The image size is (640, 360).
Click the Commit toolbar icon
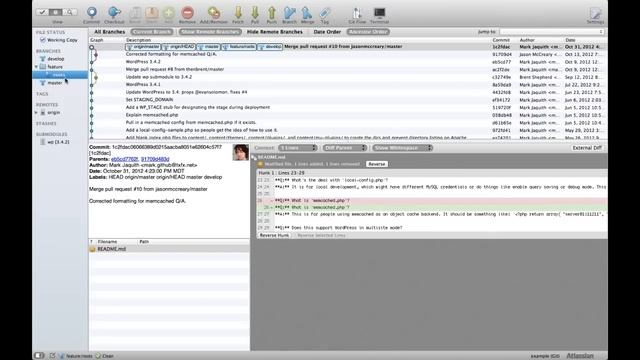coord(91,13)
